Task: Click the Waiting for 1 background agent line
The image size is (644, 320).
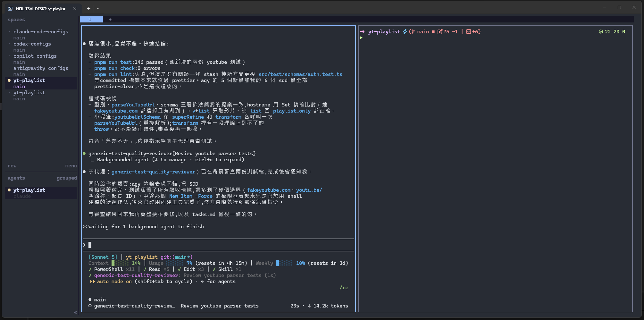Action: [144, 227]
